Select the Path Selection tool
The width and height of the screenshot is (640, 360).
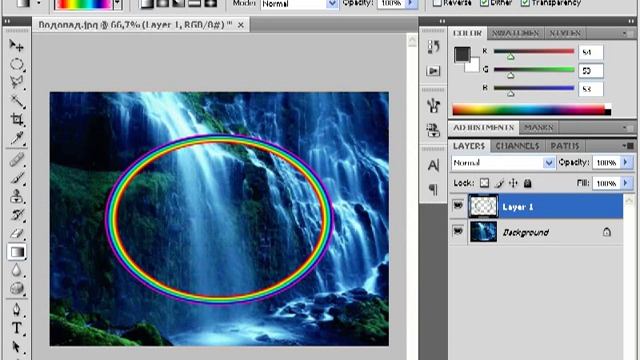(x=16, y=347)
